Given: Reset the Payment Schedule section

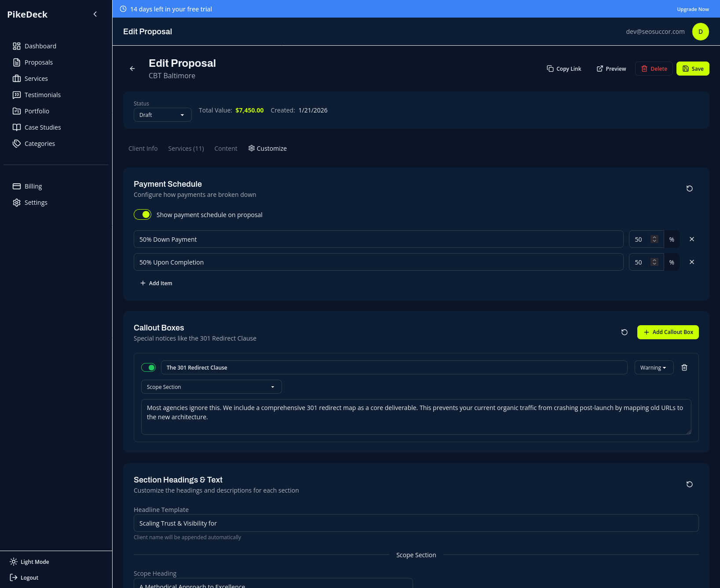Looking at the screenshot, I should [689, 189].
